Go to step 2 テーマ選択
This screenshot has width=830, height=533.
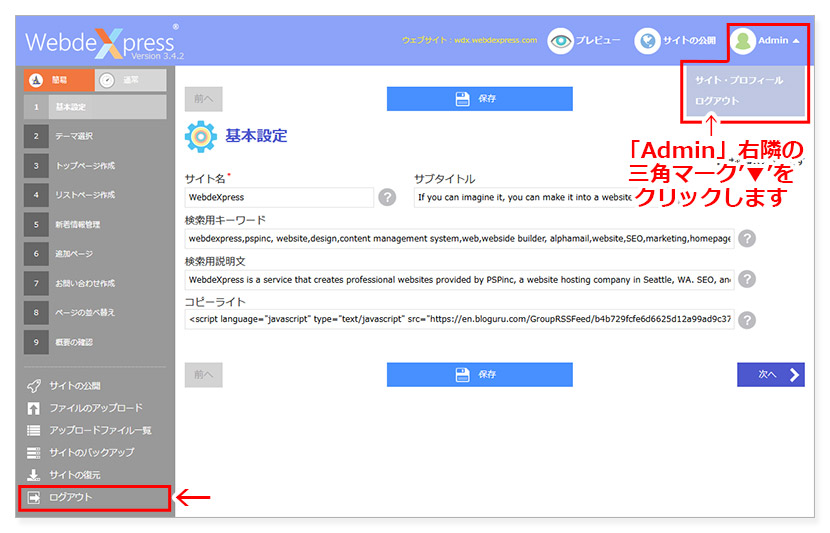95,136
